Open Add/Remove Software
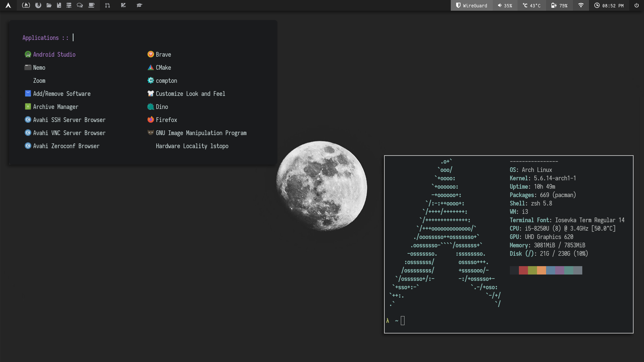The height and width of the screenshot is (362, 644). pos(61,94)
